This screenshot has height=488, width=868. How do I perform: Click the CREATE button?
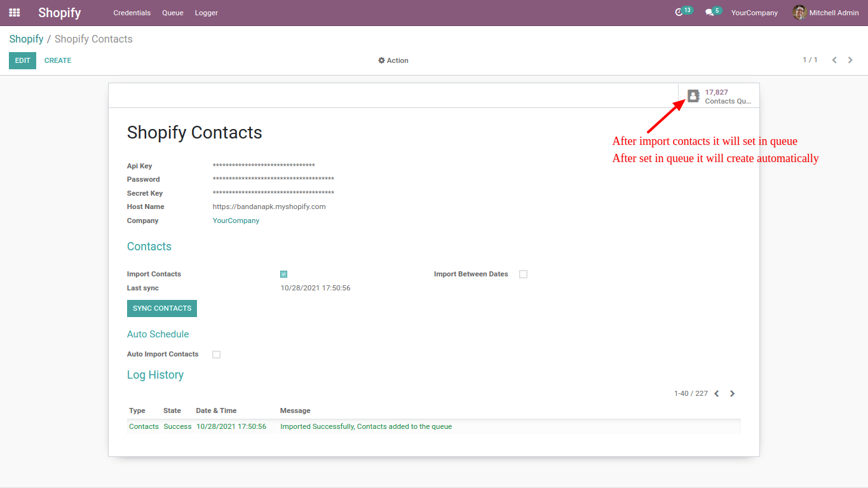point(58,60)
